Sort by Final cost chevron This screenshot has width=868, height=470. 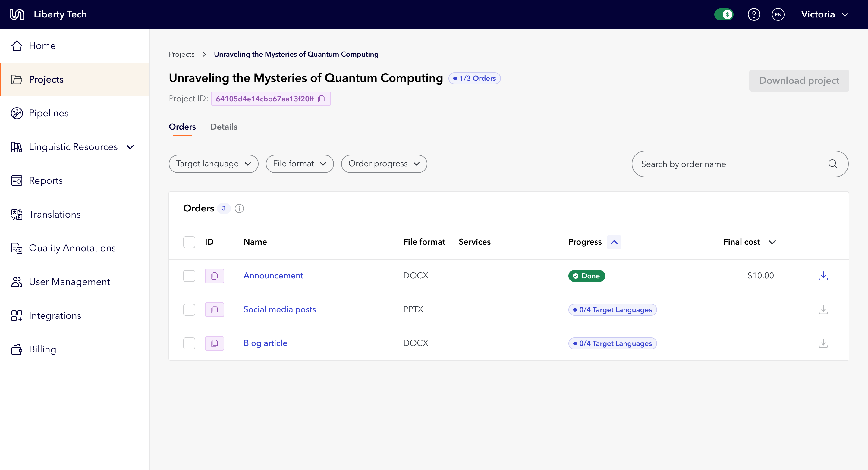point(772,242)
